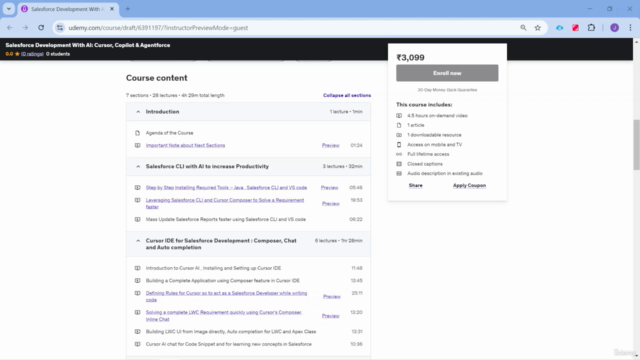Collapse Cursor IDE for Salesforce Development chevron
The width and height of the screenshot is (640, 360).
pyautogui.click(x=138, y=240)
